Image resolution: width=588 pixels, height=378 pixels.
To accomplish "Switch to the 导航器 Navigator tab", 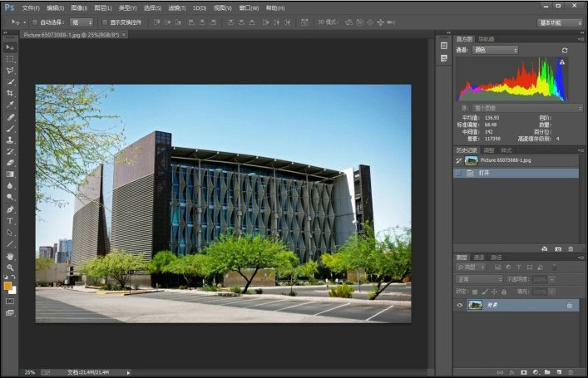I will 487,39.
